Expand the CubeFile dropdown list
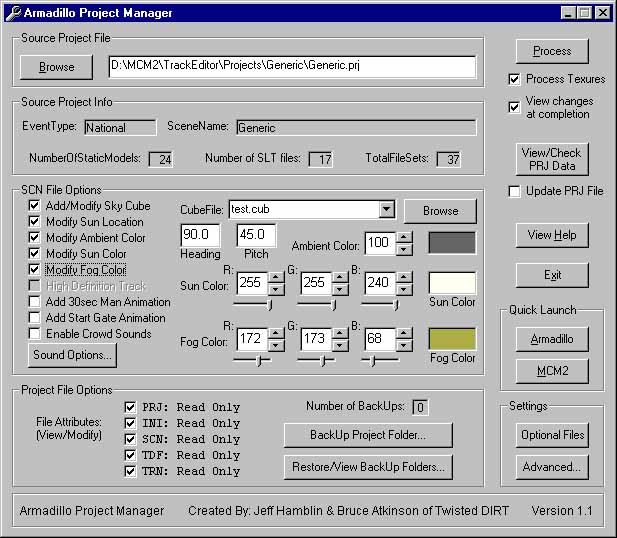Image resolution: width=617 pixels, height=538 pixels. click(x=387, y=210)
